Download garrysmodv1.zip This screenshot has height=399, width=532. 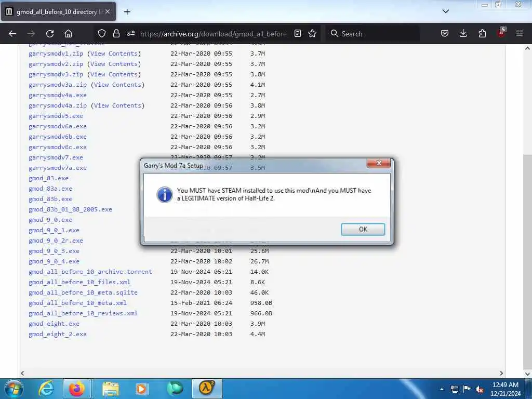(x=56, y=54)
